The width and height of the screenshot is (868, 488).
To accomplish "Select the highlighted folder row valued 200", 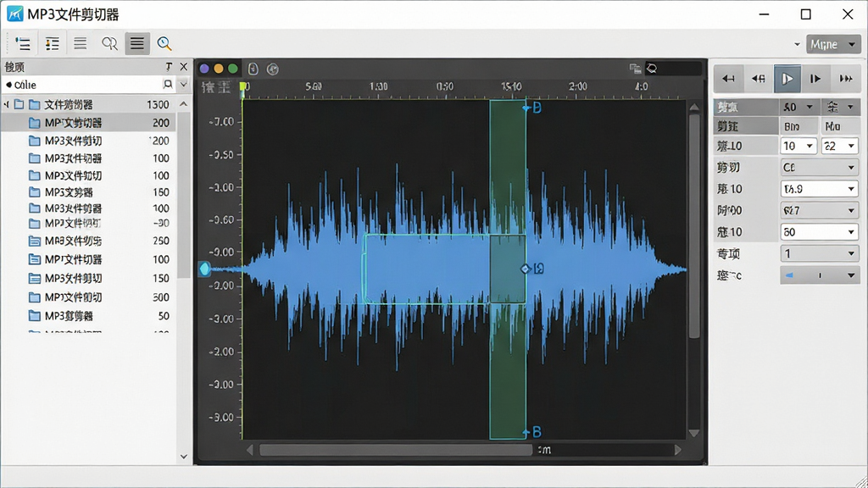I will point(88,122).
